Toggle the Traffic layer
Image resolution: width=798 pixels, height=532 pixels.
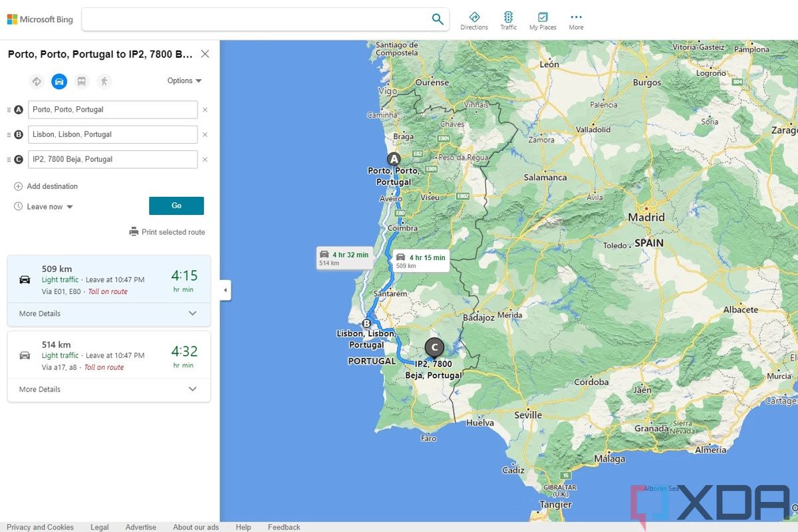[x=508, y=21]
